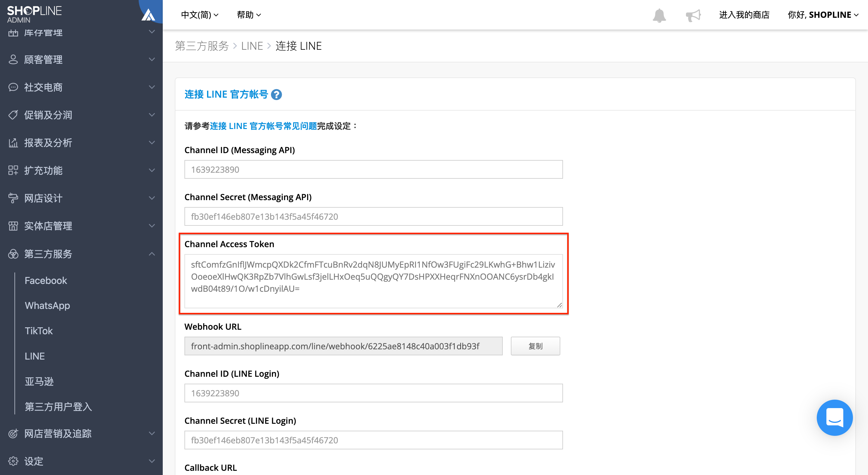Click the Channel ID (Messaging API) field

click(374, 169)
